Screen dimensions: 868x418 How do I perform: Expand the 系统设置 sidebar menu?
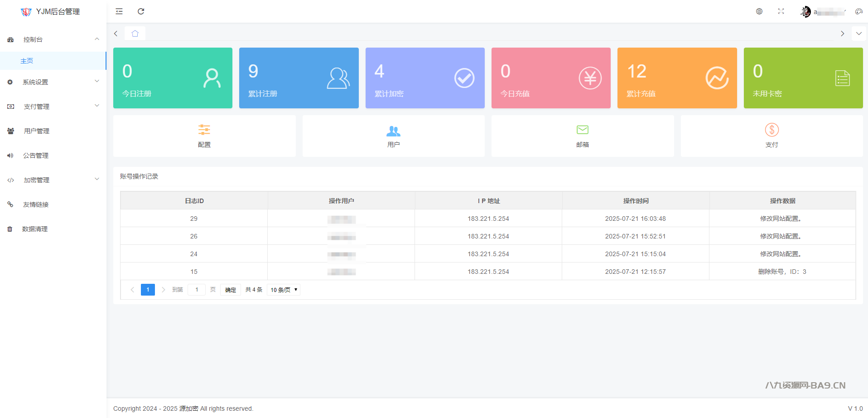click(53, 82)
